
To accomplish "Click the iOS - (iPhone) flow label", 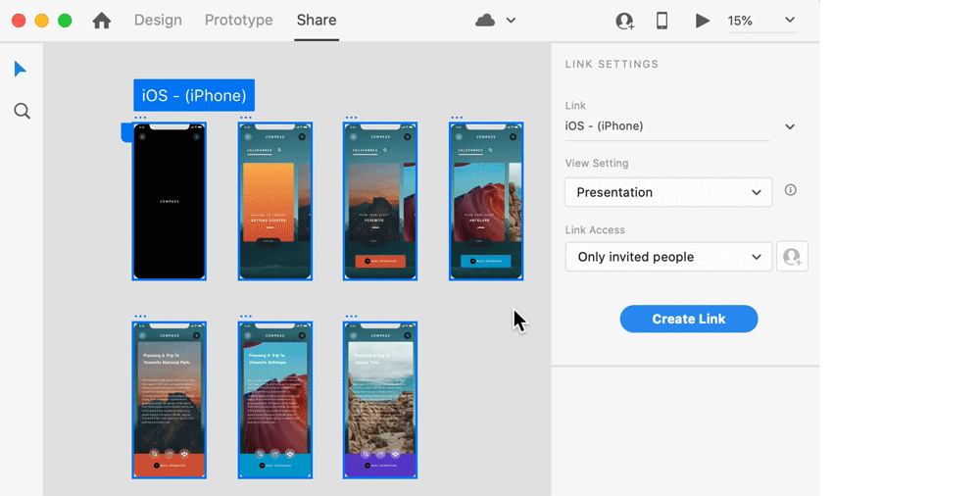I will [194, 95].
